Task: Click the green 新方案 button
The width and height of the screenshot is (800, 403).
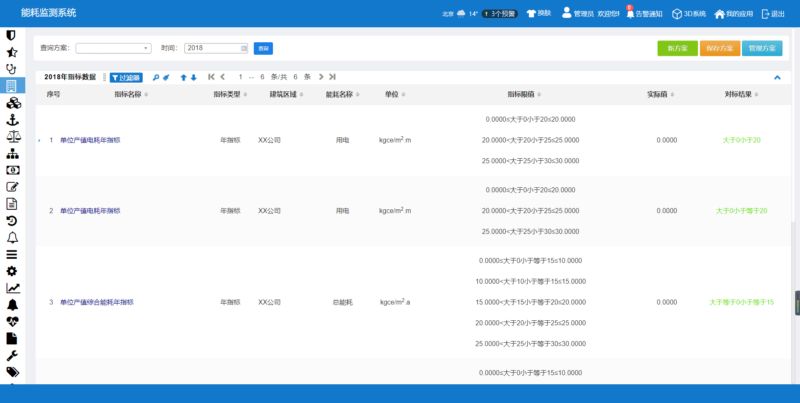Action: point(677,48)
